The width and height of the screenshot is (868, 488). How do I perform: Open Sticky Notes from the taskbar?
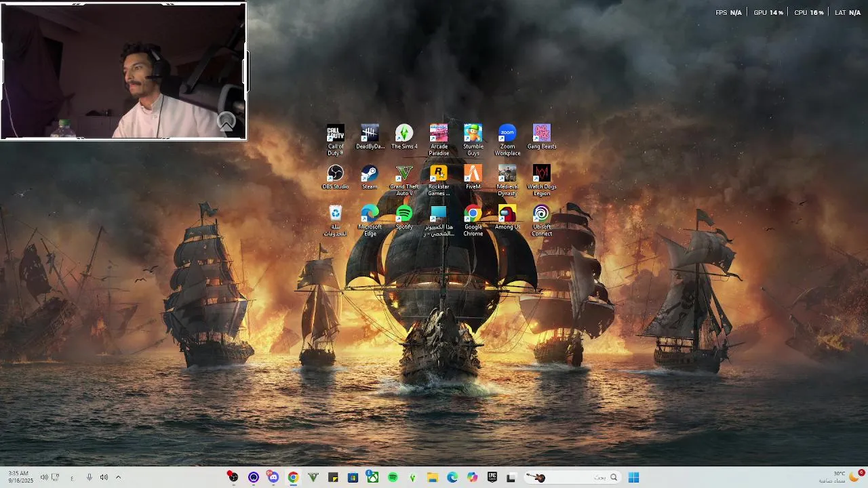pos(333,477)
